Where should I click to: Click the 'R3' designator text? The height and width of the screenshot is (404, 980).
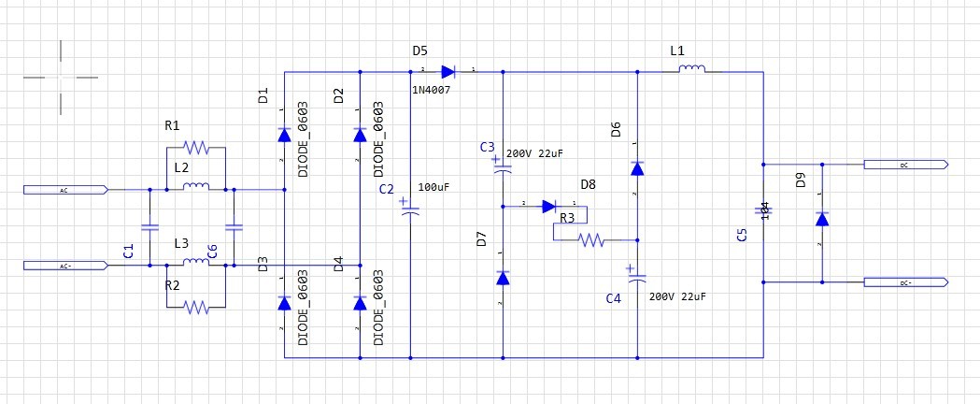[567, 218]
